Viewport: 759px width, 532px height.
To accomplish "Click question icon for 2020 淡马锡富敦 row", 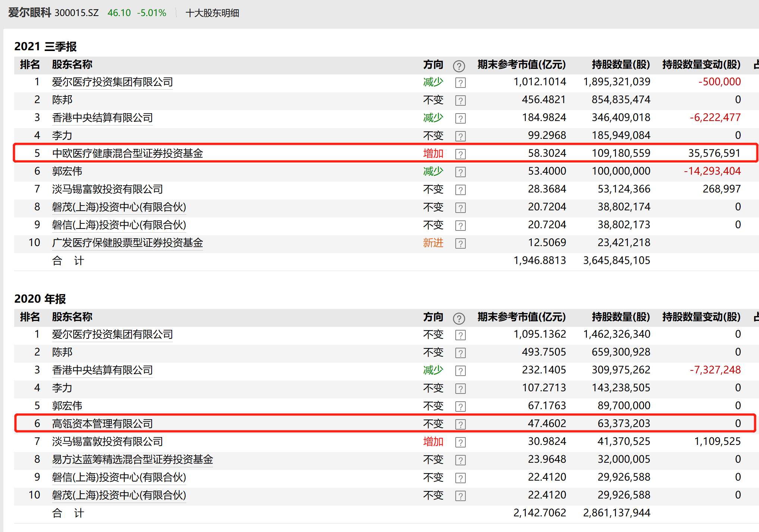I will 460,442.
